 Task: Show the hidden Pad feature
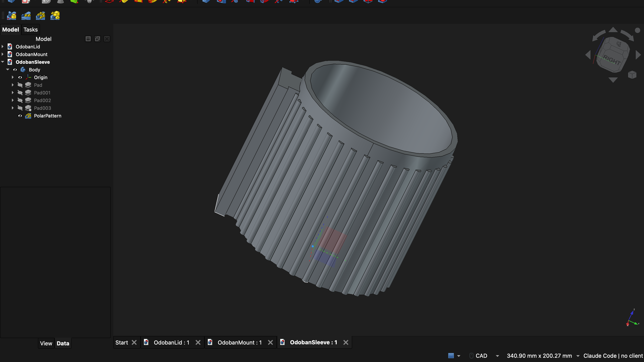coord(20,85)
